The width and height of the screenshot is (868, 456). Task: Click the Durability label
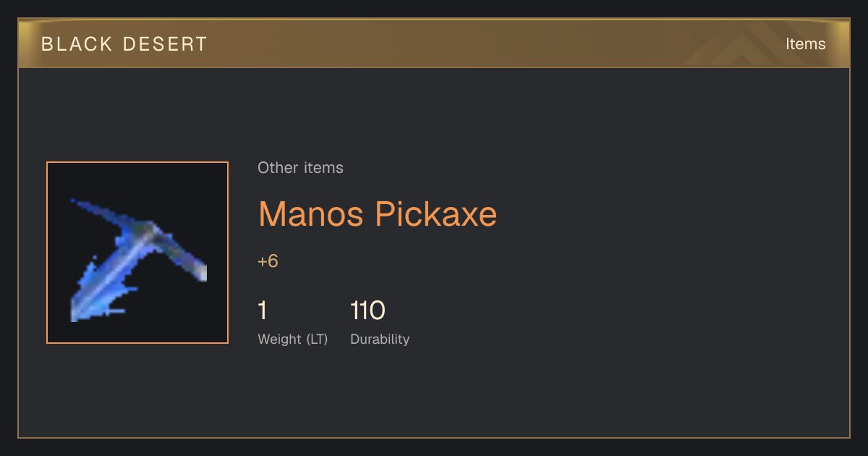pyautogui.click(x=380, y=339)
